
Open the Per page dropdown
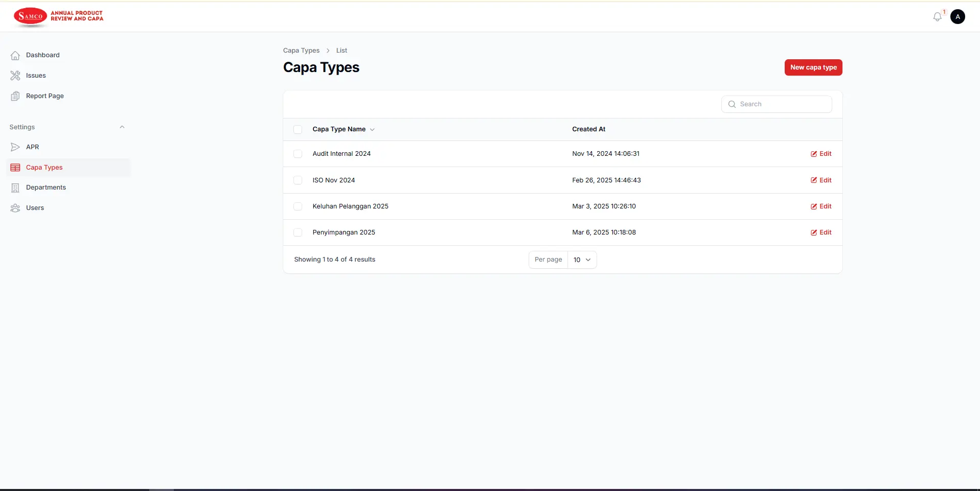tap(582, 260)
